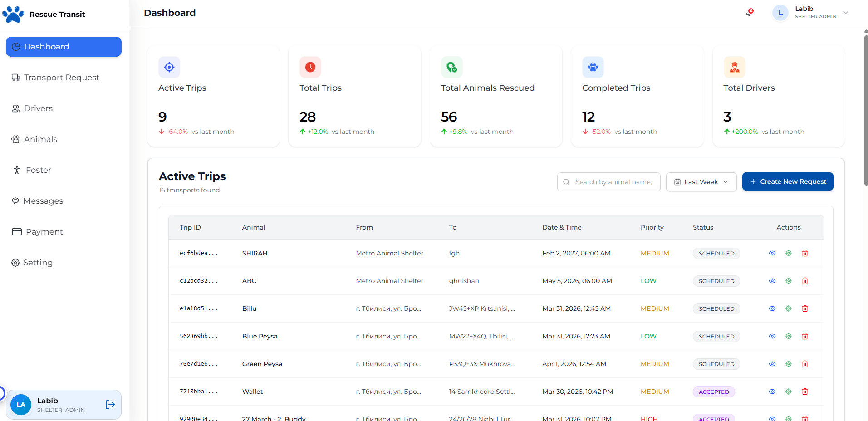Delete the SHIRAH trip
Viewport: 868px width, 421px height.
coord(805,253)
